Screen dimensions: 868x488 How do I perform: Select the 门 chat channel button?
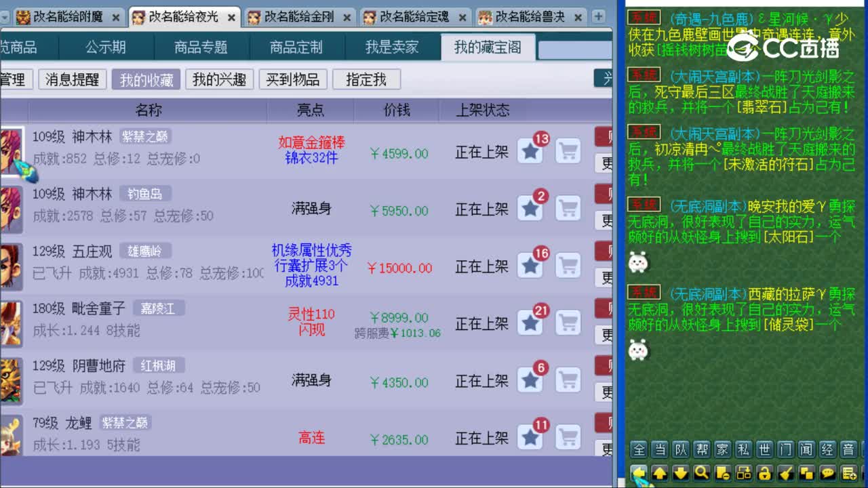pos(786,449)
